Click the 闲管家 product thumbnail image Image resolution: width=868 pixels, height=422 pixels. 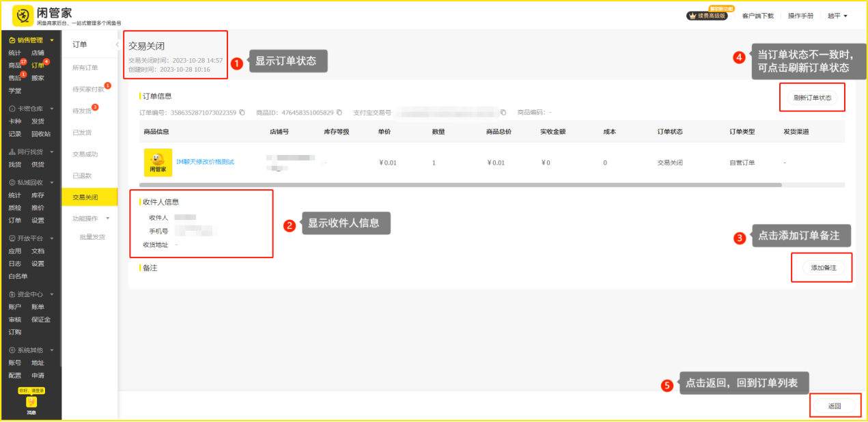click(x=158, y=163)
